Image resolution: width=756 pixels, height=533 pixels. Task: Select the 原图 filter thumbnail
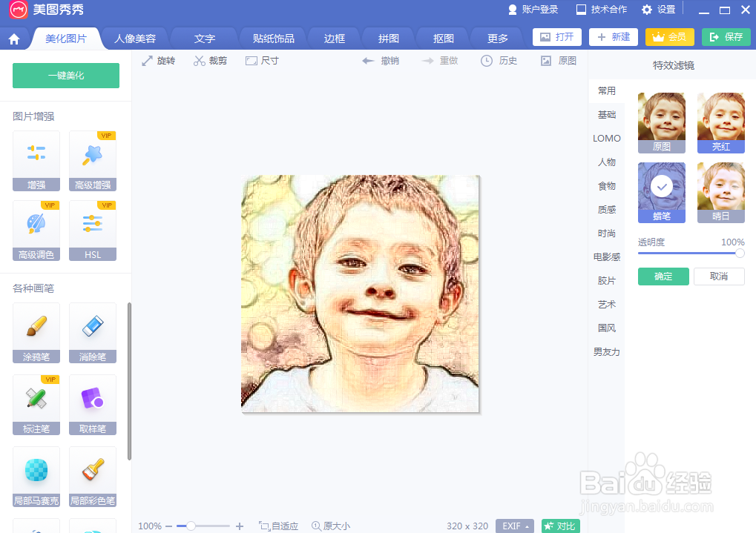tap(662, 123)
